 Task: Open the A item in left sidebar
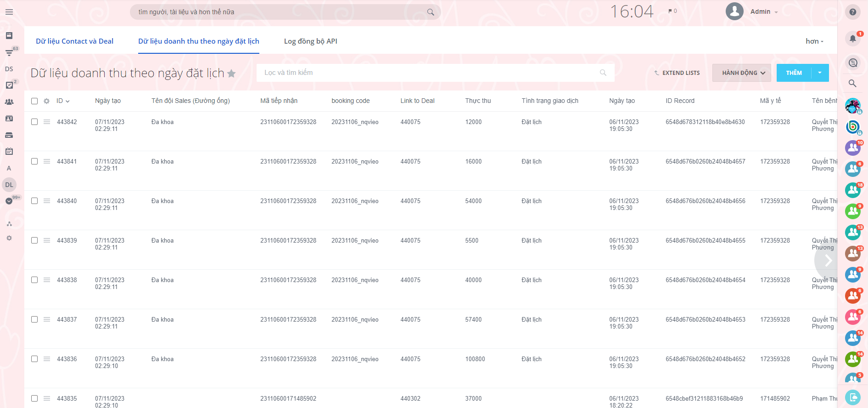tap(9, 168)
